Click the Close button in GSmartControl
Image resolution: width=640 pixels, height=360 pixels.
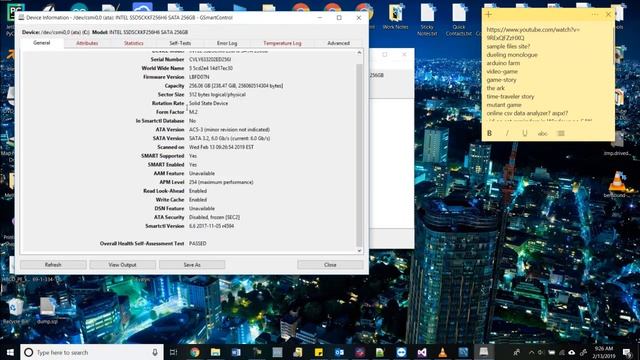point(330,265)
